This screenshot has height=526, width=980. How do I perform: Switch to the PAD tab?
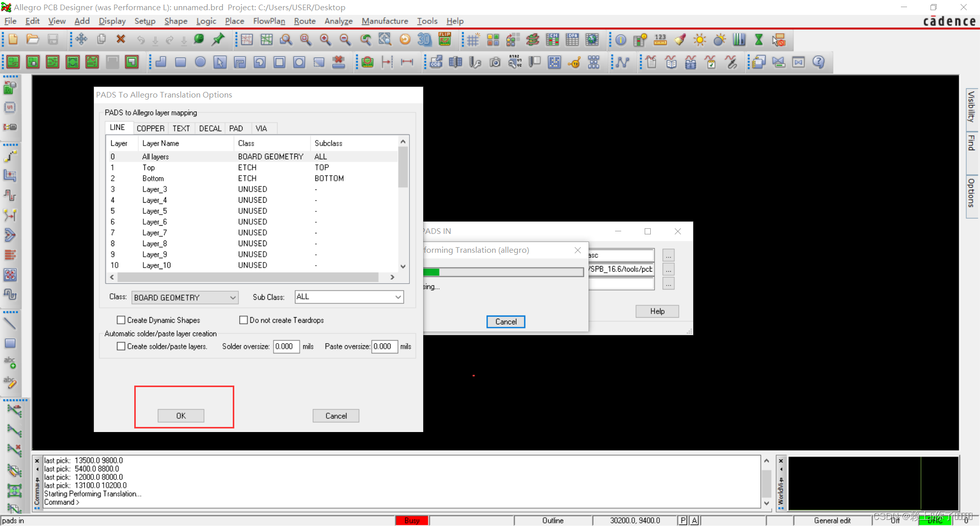click(236, 128)
